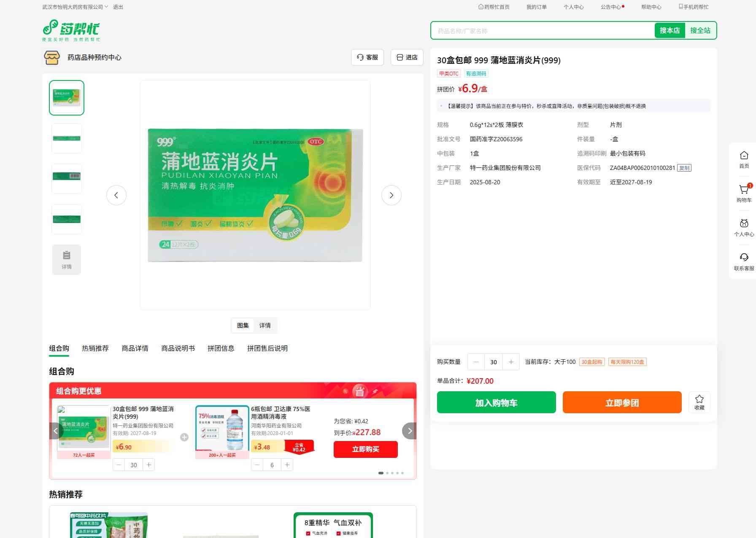Select the first carousel pagination dot
The image size is (756, 538).
coord(381,473)
